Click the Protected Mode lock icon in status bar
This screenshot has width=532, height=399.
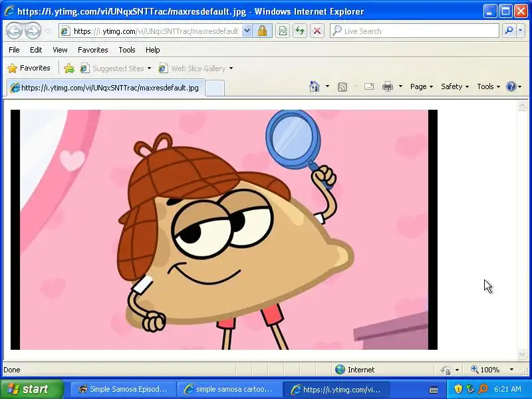pyautogui.click(x=446, y=370)
